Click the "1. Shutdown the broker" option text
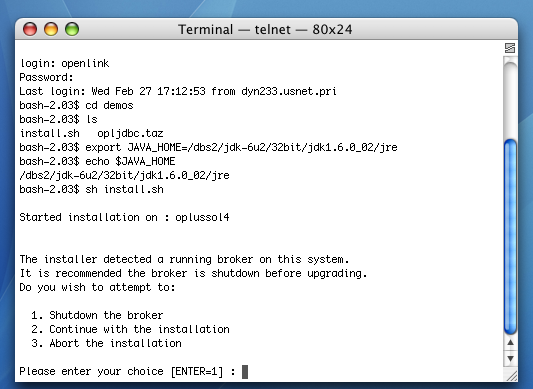This screenshot has width=533, height=389. point(97,315)
